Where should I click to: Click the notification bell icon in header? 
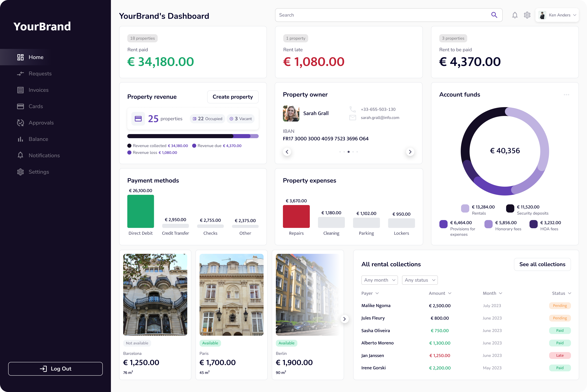point(515,15)
